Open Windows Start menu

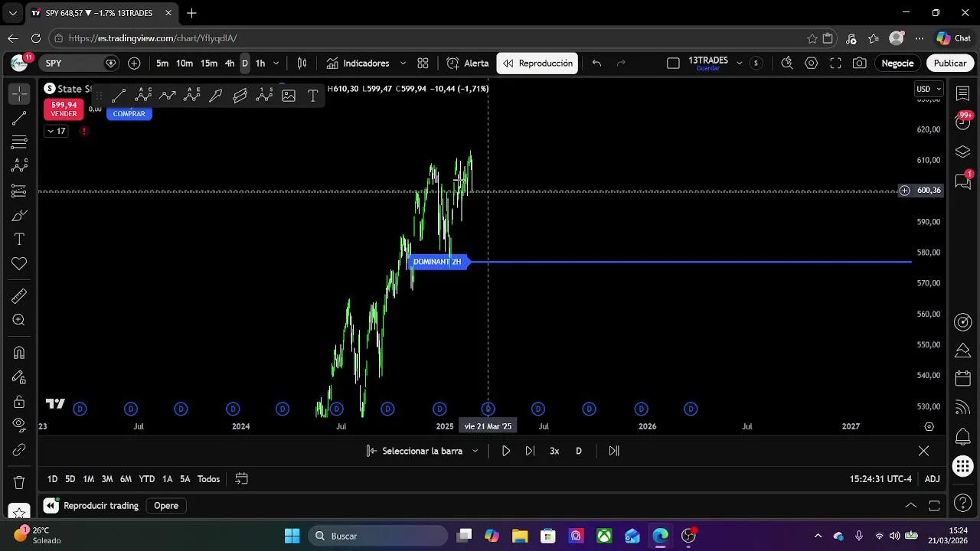pos(292,536)
